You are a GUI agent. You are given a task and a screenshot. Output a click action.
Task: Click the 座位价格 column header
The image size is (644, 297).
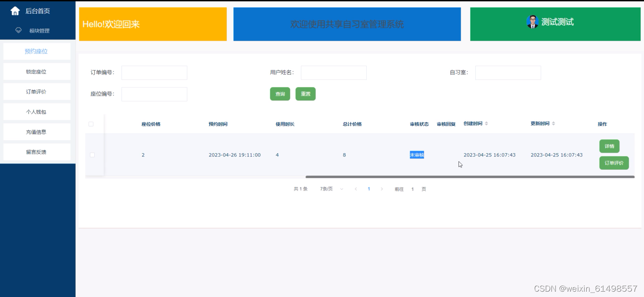151,124
